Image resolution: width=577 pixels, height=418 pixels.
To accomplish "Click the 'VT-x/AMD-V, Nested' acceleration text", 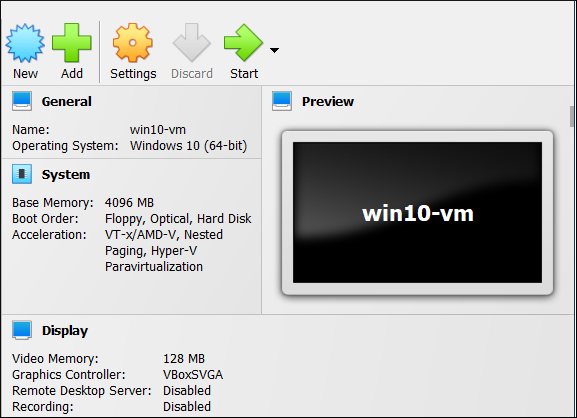I will [164, 235].
